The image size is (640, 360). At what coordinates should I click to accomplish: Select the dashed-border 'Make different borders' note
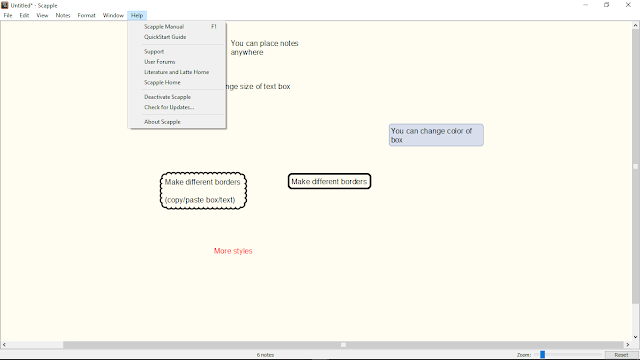203,191
